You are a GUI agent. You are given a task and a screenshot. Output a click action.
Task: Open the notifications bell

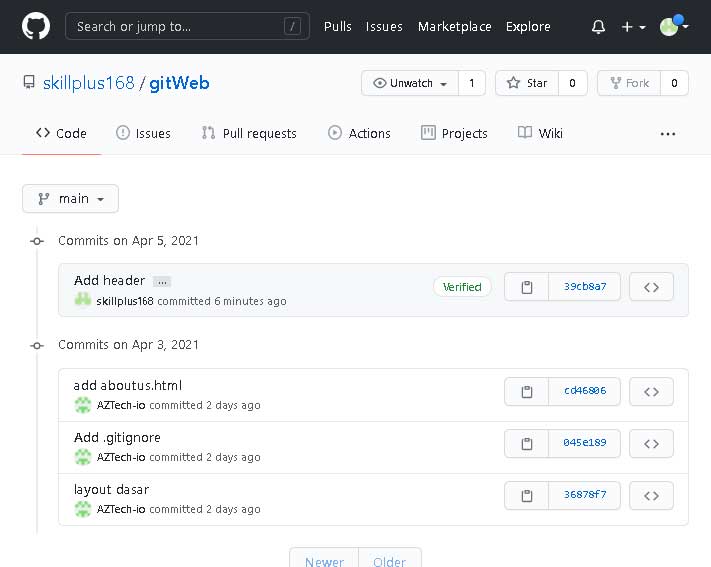click(x=598, y=27)
